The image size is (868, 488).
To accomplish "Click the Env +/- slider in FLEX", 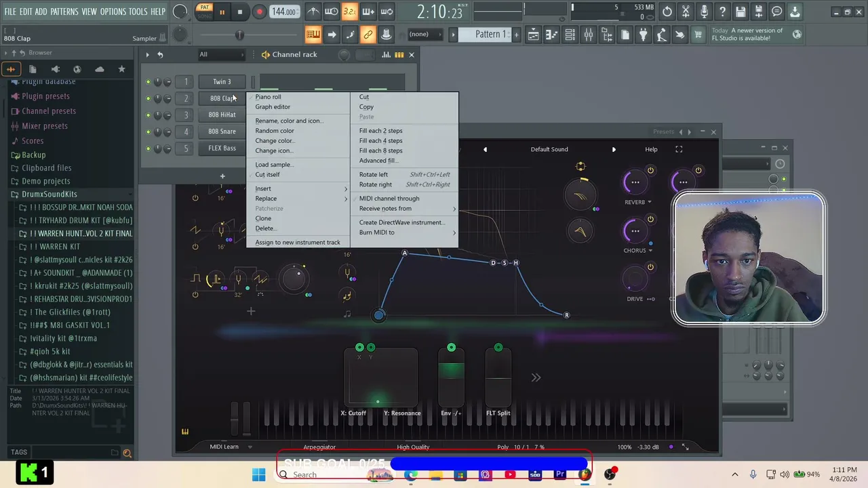I will tap(451, 378).
